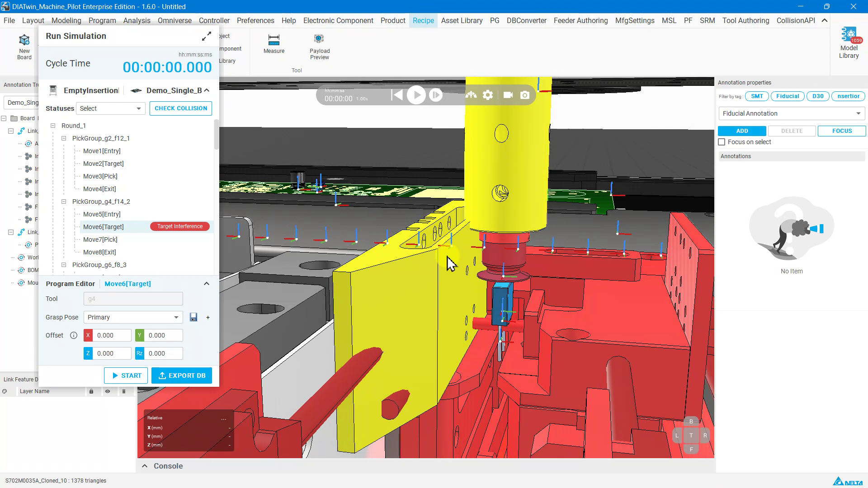Collapse the Program Editor section
This screenshot has height=488, width=868.
(207, 284)
